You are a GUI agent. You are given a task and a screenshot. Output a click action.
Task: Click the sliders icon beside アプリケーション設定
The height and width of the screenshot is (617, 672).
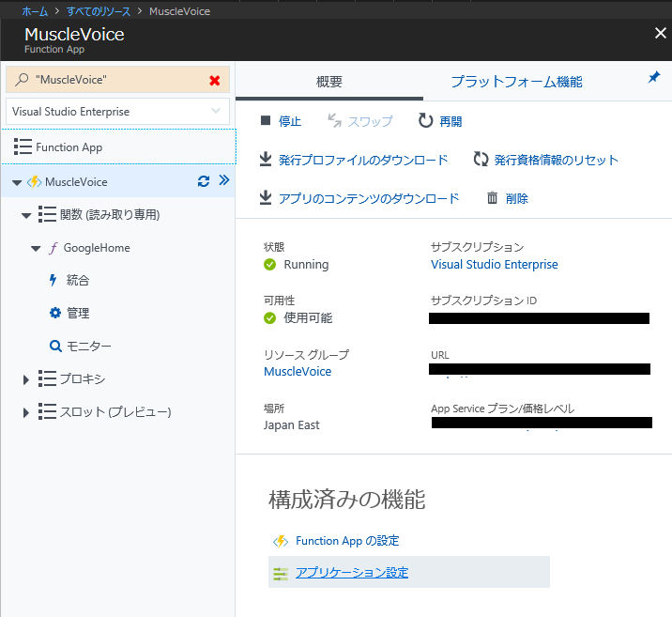tap(281, 573)
